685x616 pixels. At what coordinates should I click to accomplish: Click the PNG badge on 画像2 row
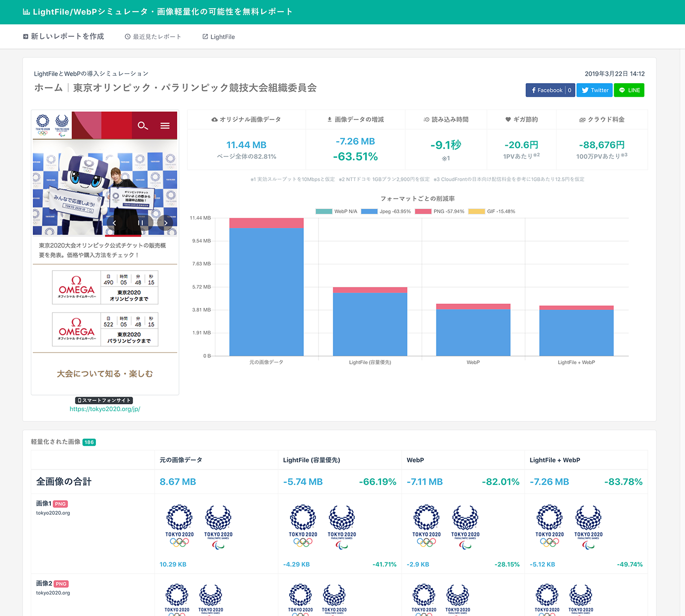[x=61, y=584]
